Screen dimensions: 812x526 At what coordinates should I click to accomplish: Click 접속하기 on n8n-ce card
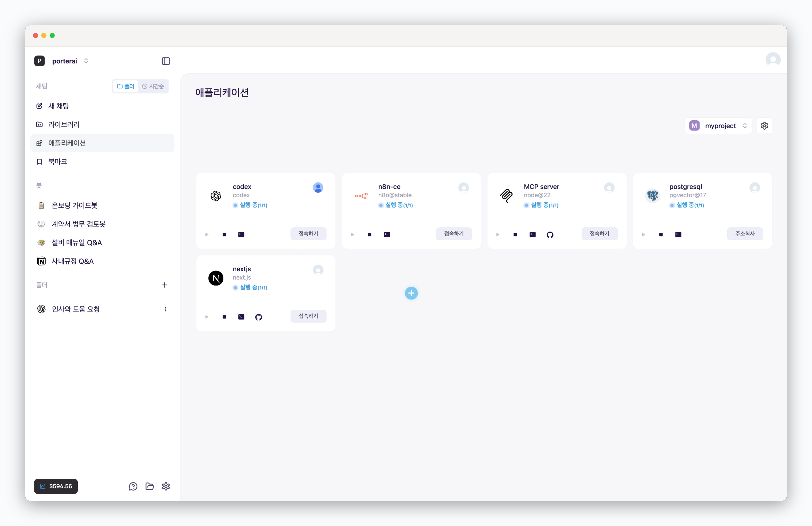click(454, 234)
